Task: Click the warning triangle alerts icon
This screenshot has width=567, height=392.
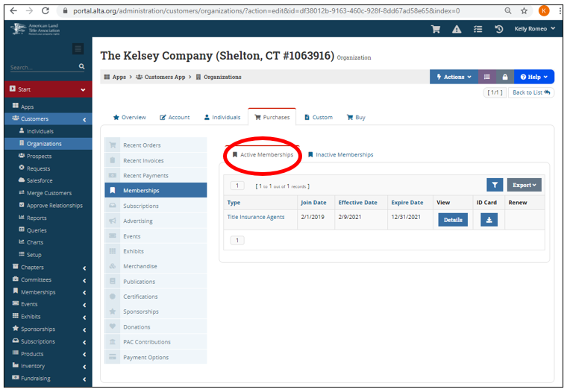Action: pyautogui.click(x=457, y=29)
